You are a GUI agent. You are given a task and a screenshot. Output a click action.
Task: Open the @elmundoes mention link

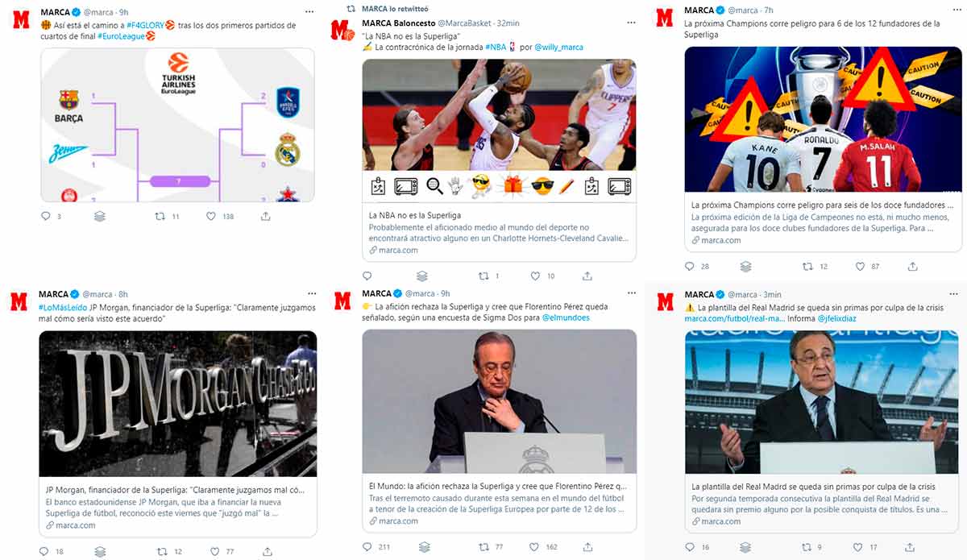coord(566,317)
